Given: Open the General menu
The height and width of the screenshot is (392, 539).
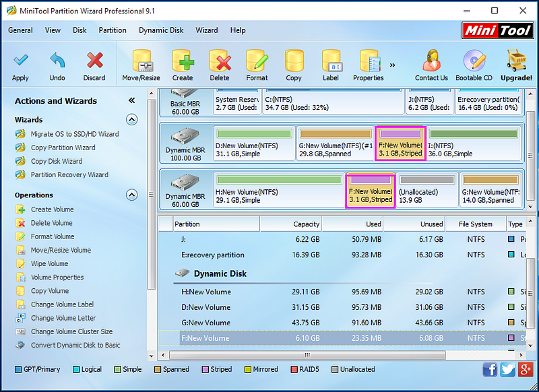Looking at the screenshot, I should coord(20,30).
